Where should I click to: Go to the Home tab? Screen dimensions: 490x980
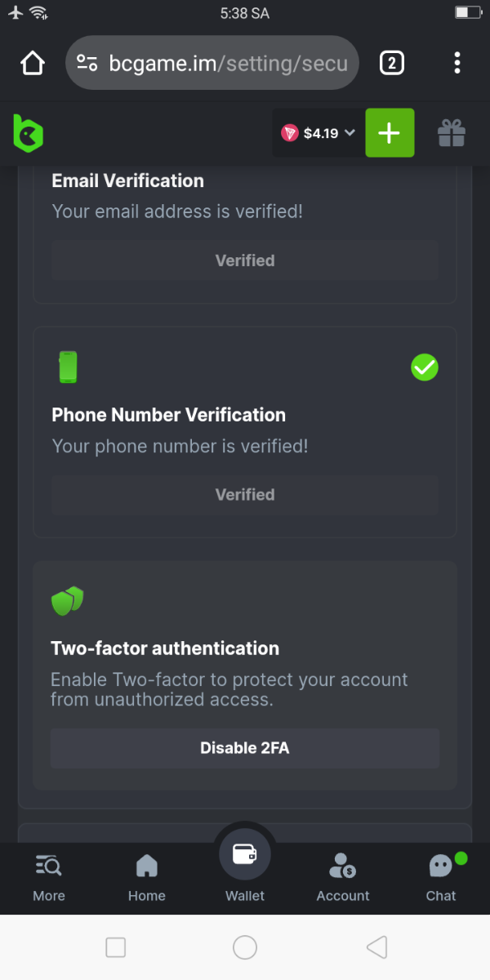coord(147,878)
